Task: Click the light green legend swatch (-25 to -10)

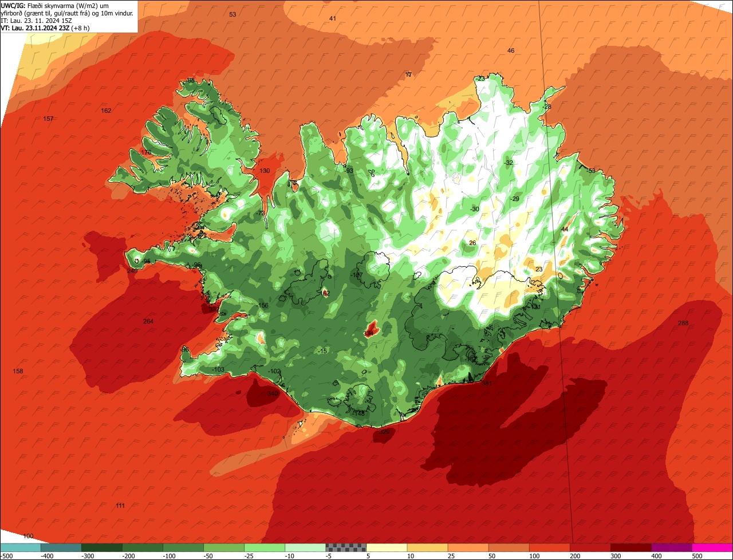Action: tap(265, 547)
